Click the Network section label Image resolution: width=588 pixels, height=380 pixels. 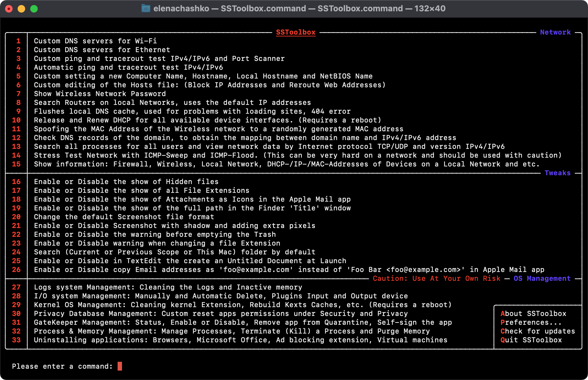pos(555,32)
